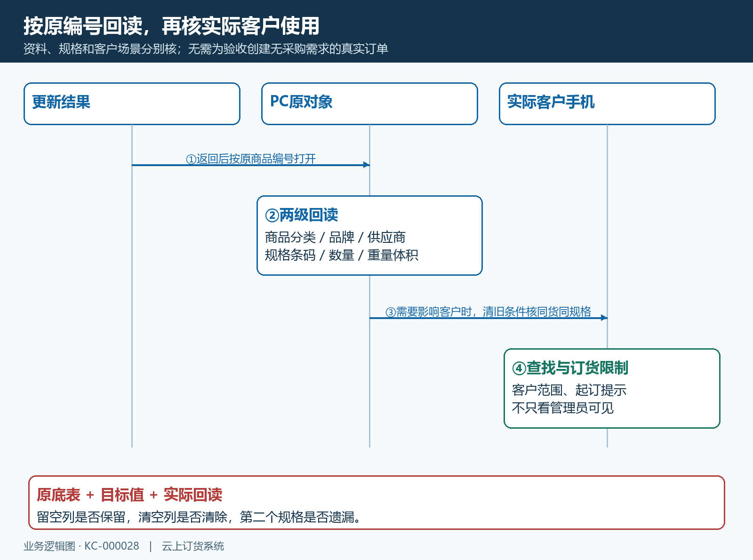Viewport: 753px width, 560px height.
Task: Select the sentence starting with 留空列是否保留
Action: (199, 517)
